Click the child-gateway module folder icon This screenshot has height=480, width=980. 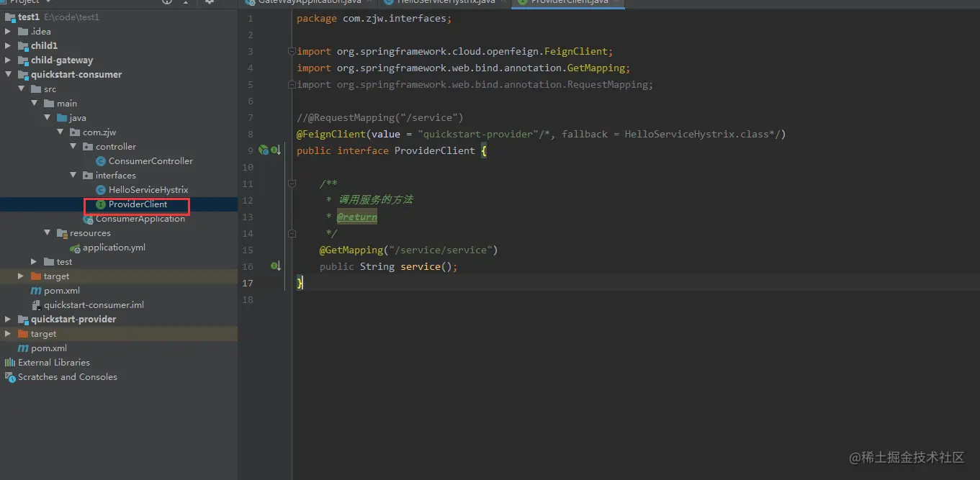point(23,60)
